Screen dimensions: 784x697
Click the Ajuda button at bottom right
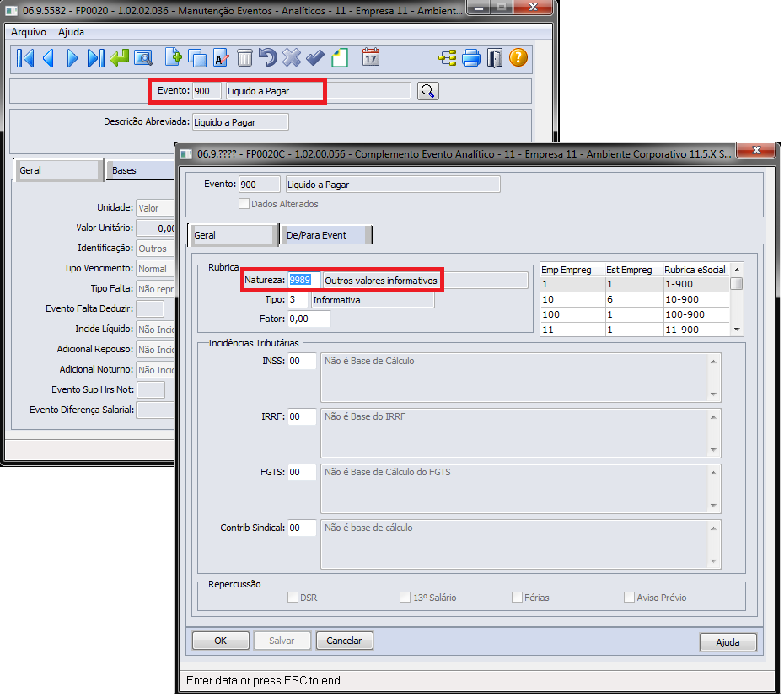point(728,642)
